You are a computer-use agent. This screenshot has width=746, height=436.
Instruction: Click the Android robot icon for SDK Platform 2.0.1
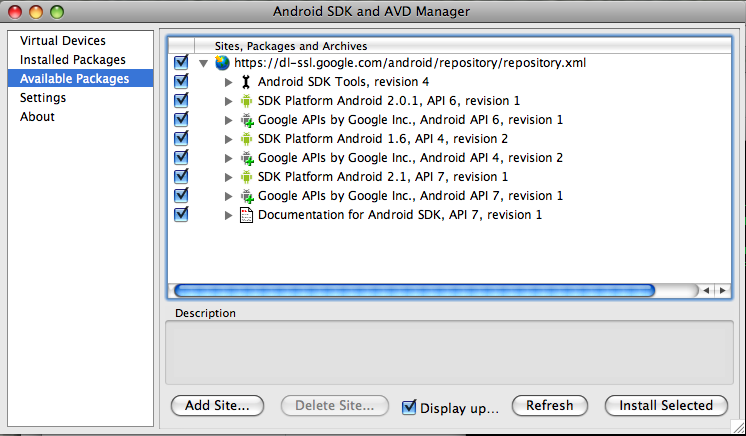pyautogui.click(x=246, y=101)
